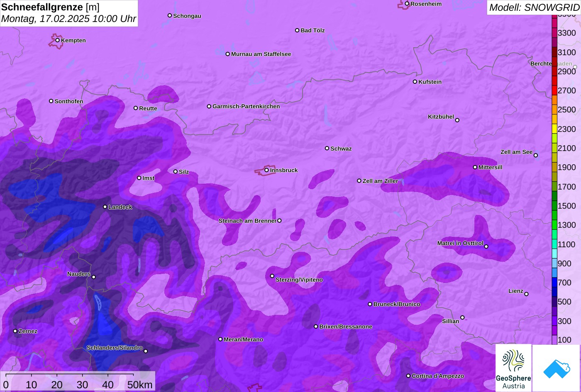Click the Berchtesgaden label
This screenshot has height=392, width=581.
click(x=551, y=63)
